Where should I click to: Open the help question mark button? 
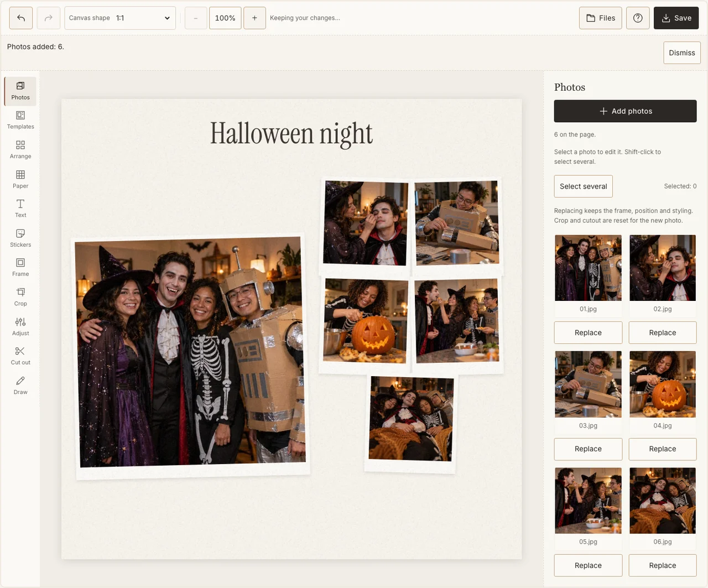coord(638,18)
